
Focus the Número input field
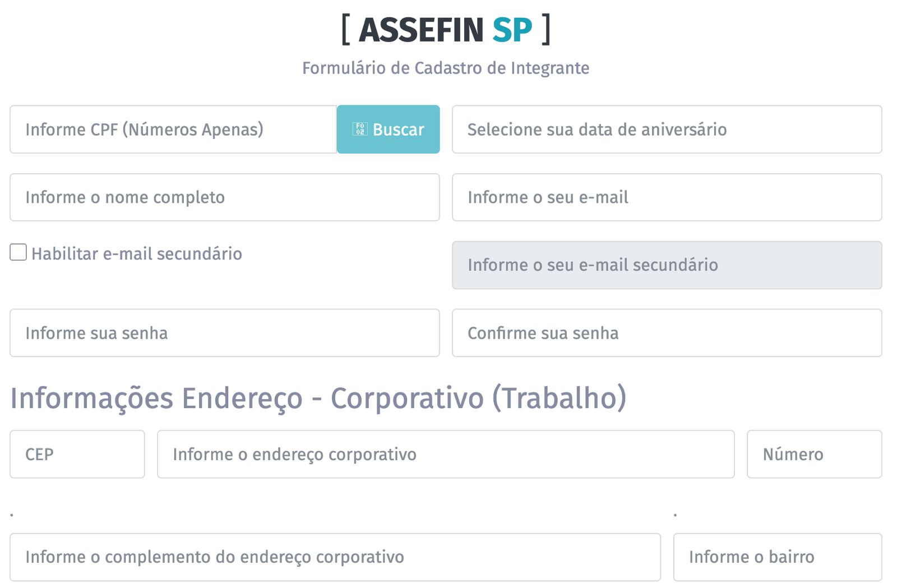tap(814, 454)
